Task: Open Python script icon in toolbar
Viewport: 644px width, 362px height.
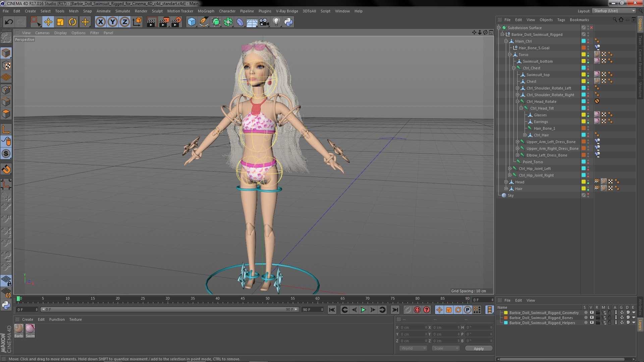Action: point(288,22)
